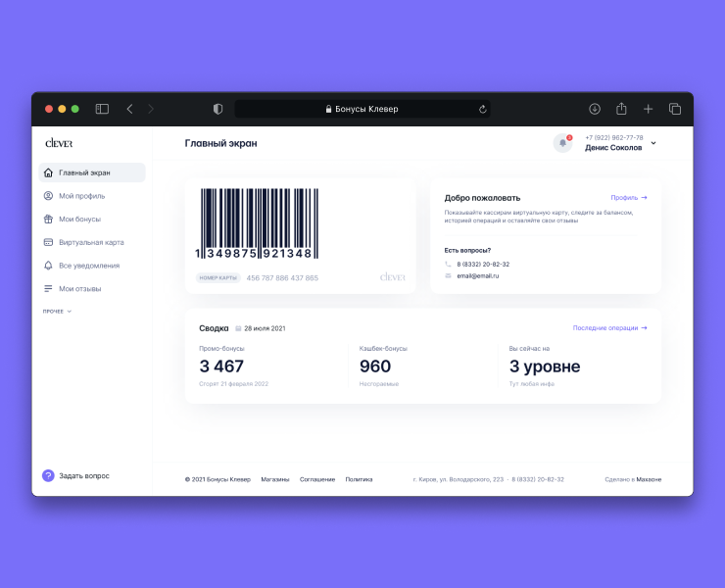Click card number '456 787 886 437 865'
Image resolution: width=725 pixels, height=588 pixels.
[x=282, y=278]
